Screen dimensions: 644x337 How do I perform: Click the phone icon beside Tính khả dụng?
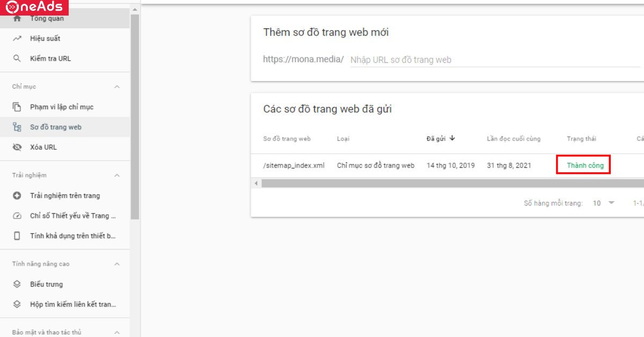[17, 236]
